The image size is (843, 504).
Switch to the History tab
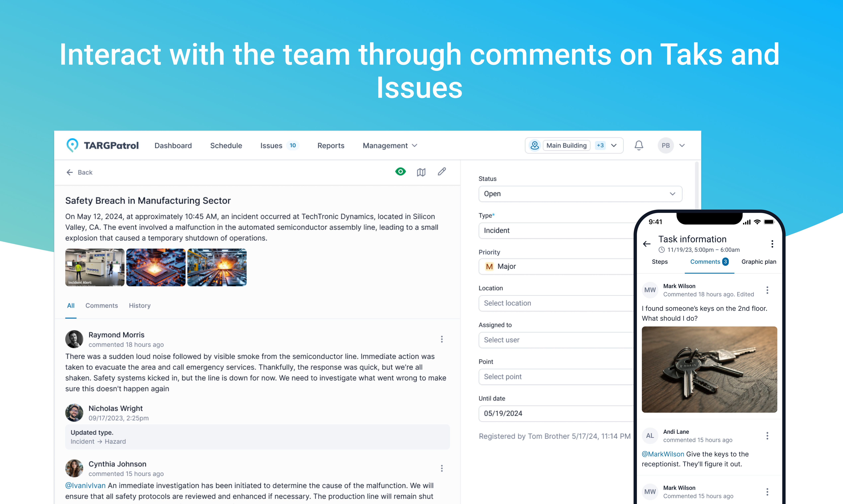[139, 306]
